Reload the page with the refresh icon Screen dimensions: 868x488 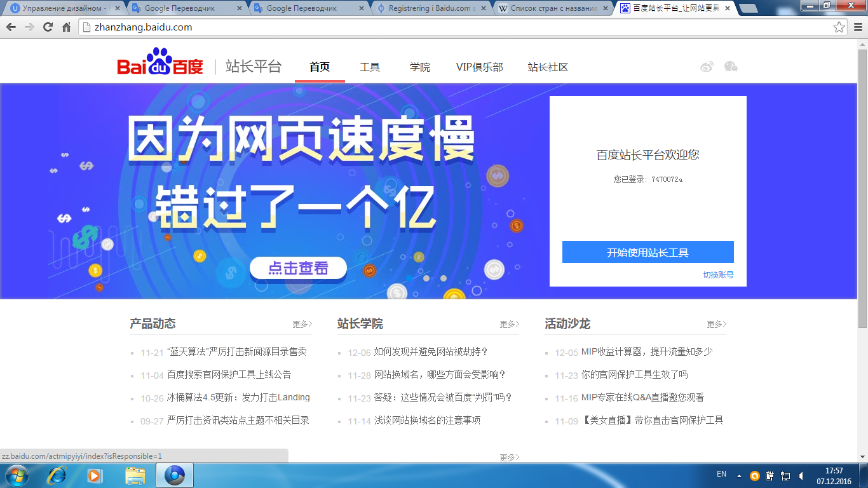click(48, 27)
